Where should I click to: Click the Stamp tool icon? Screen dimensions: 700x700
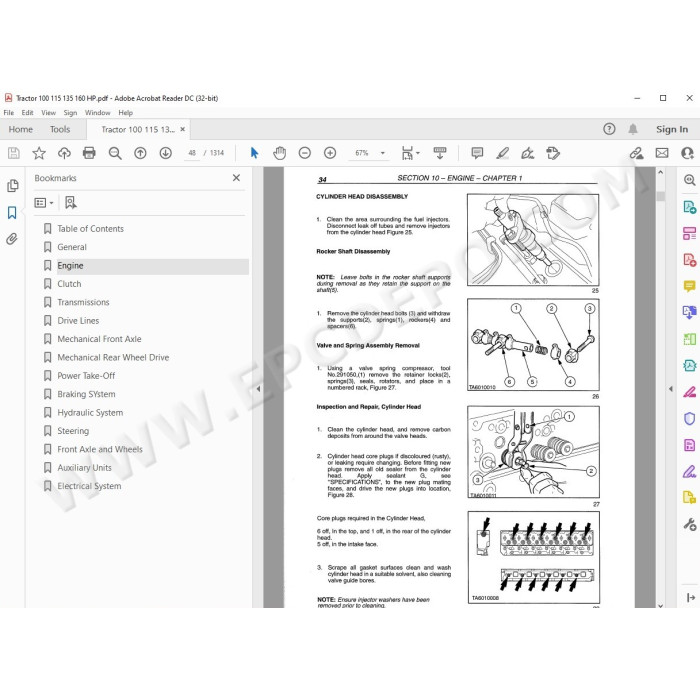(x=553, y=153)
